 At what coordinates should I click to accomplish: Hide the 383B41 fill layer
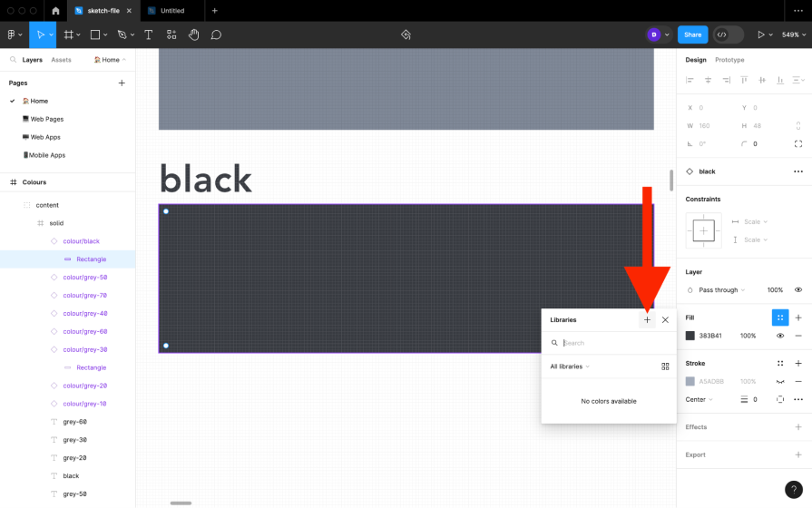click(780, 336)
